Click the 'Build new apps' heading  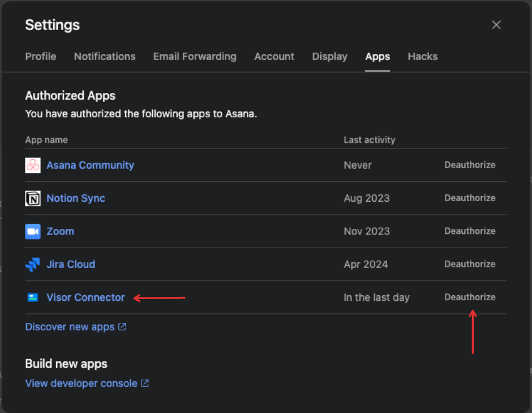tap(66, 364)
